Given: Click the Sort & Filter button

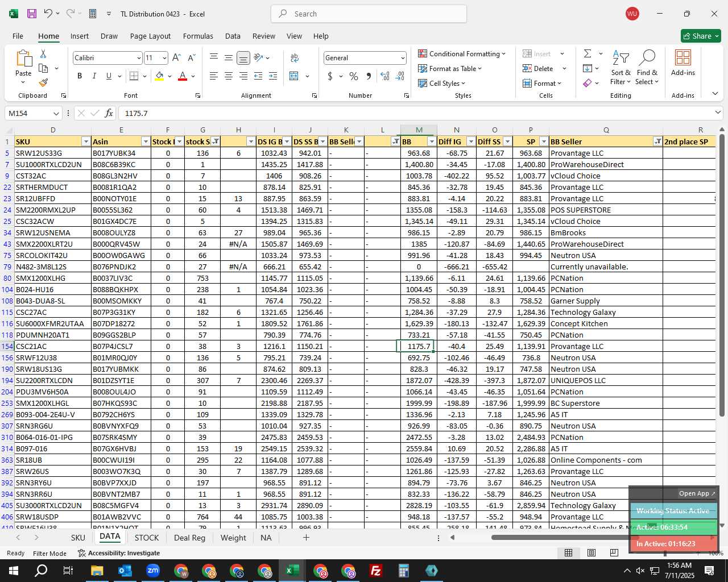Looking at the screenshot, I should click(621, 67).
